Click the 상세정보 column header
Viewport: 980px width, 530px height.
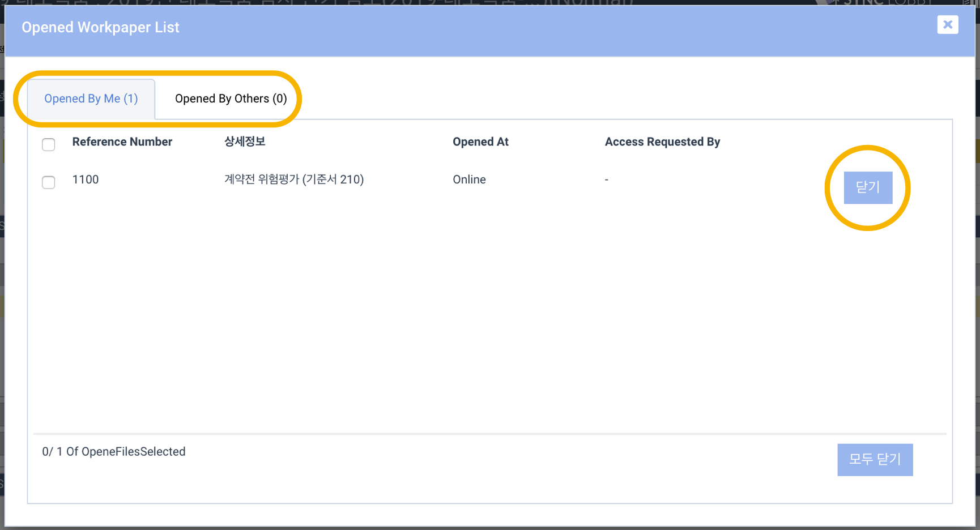(x=245, y=142)
